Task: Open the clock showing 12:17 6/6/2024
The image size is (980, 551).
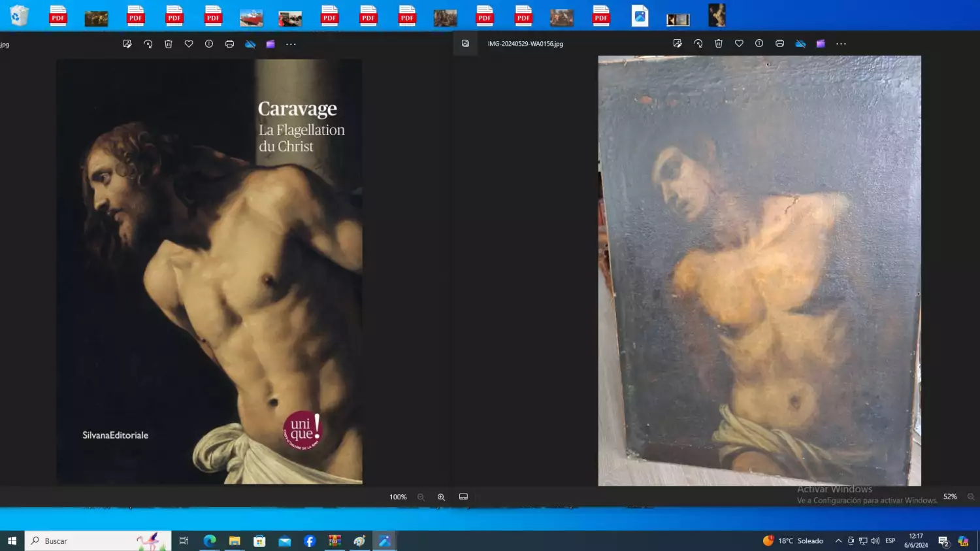Action: pos(916,541)
